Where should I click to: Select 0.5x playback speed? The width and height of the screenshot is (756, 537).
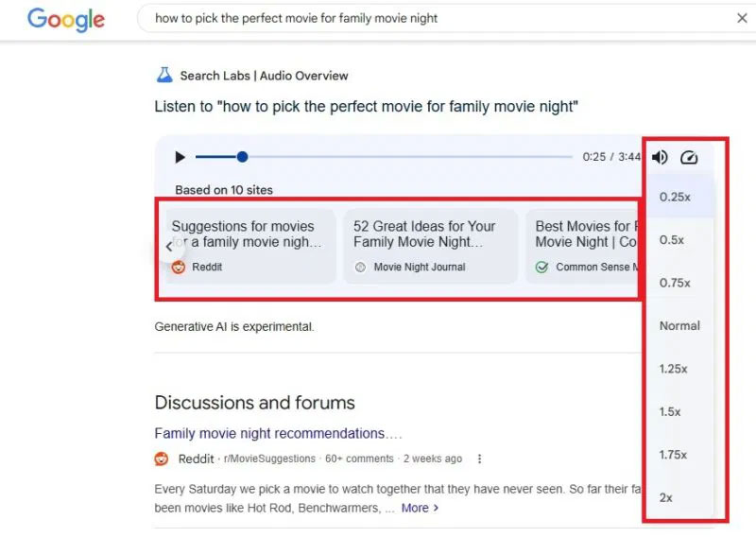coord(679,240)
